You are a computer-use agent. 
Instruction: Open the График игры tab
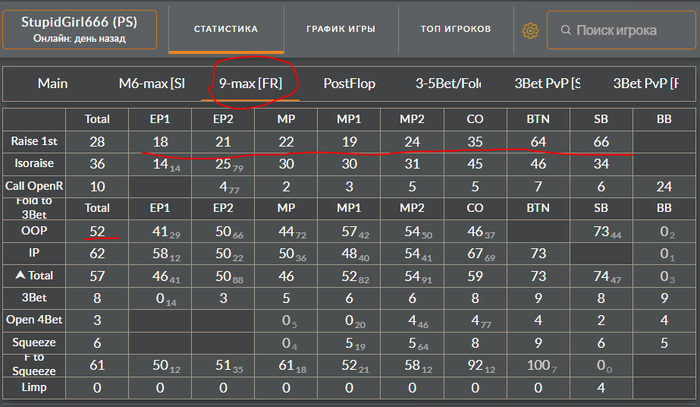coord(341,29)
